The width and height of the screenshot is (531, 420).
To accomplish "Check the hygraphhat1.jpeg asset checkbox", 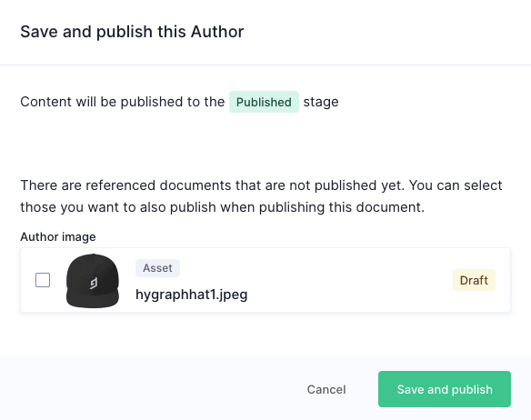I will tap(43, 280).
